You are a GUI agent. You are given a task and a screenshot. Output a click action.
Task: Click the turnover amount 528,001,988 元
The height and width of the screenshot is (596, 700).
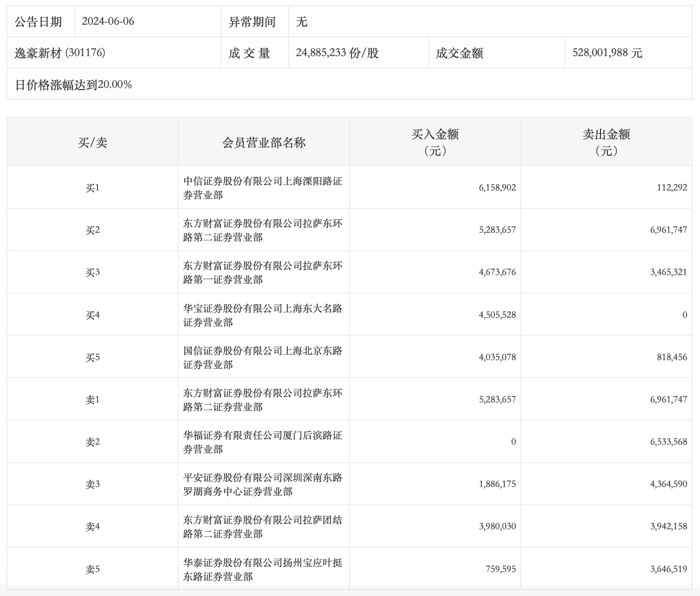coord(607,53)
